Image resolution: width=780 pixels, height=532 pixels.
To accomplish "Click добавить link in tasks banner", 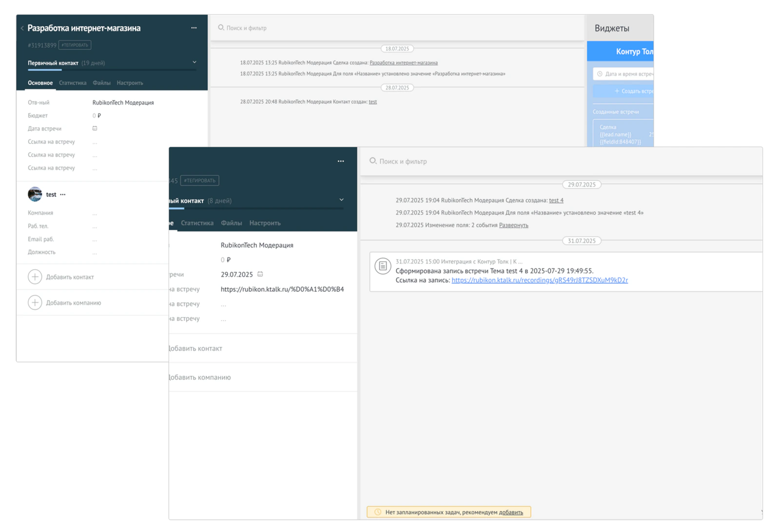I will 511,512.
